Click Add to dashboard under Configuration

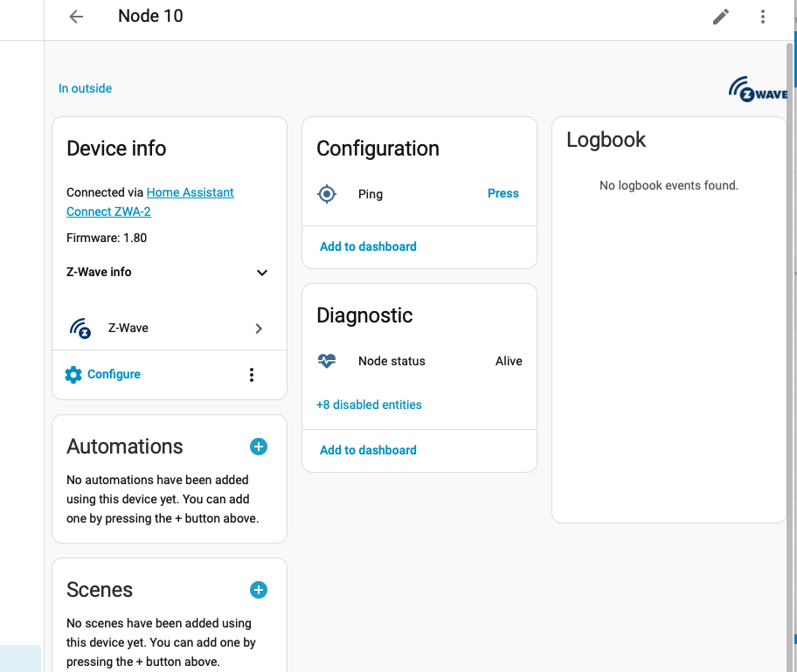point(368,246)
